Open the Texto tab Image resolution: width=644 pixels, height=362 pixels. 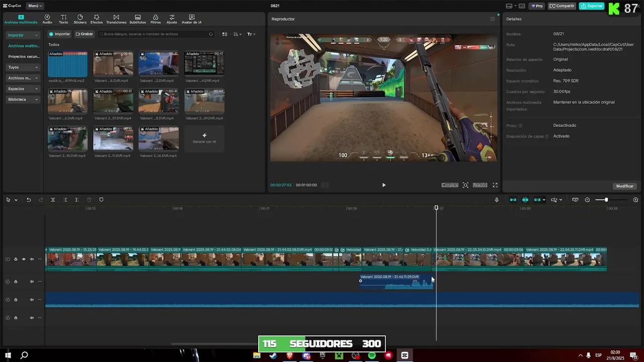pyautogui.click(x=63, y=19)
